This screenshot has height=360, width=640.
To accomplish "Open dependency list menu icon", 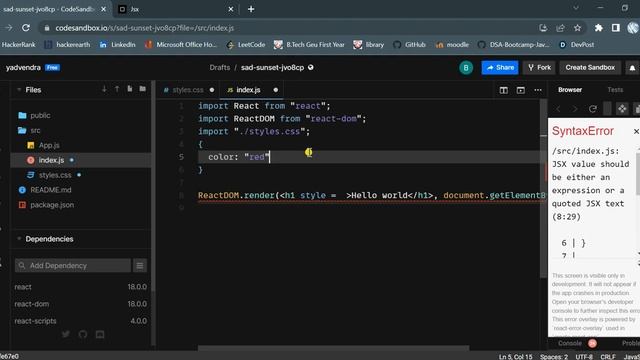I will 140,266.
